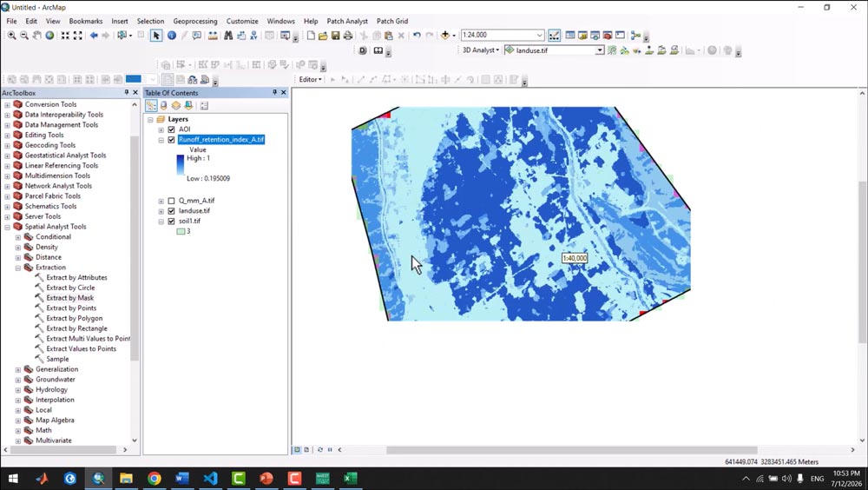Viewport: 868px width, 490px height.
Task: Open the Editor dropdown button
Action: (x=310, y=79)
